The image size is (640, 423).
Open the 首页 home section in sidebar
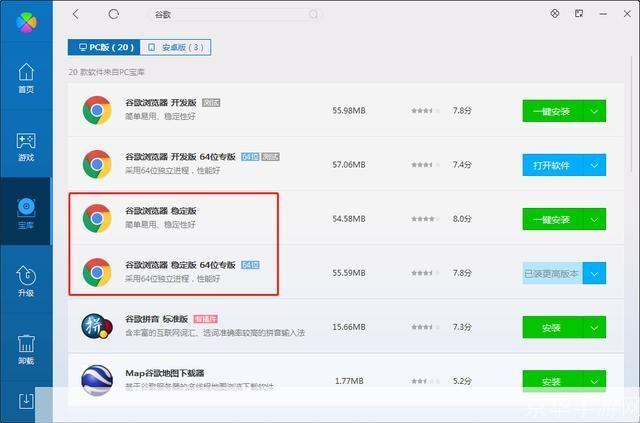click(26, 78)
